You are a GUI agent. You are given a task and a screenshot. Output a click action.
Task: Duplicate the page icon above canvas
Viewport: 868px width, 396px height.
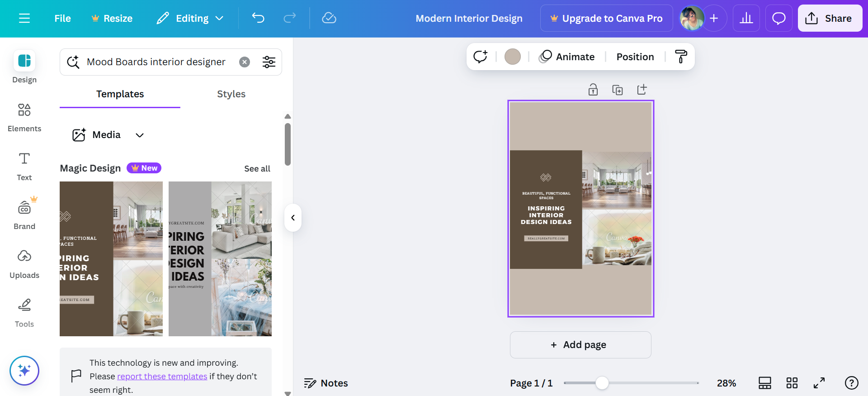click(x=618, y=90)
